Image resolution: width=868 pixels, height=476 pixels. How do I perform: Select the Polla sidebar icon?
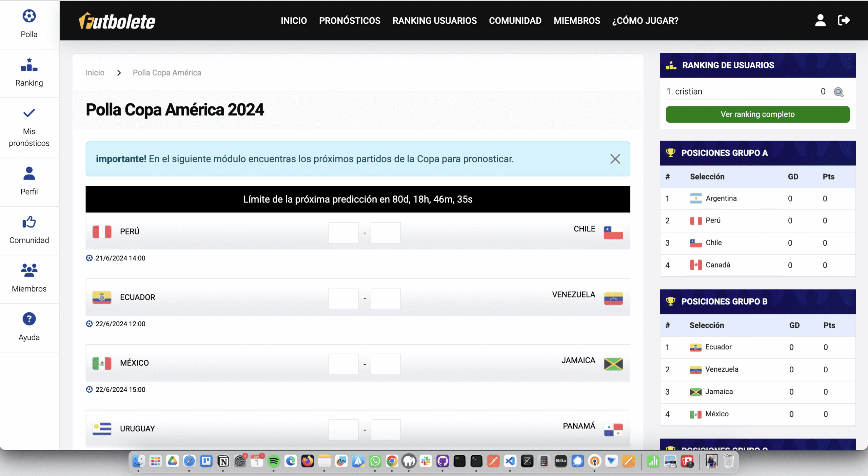[x=29, y=16]
